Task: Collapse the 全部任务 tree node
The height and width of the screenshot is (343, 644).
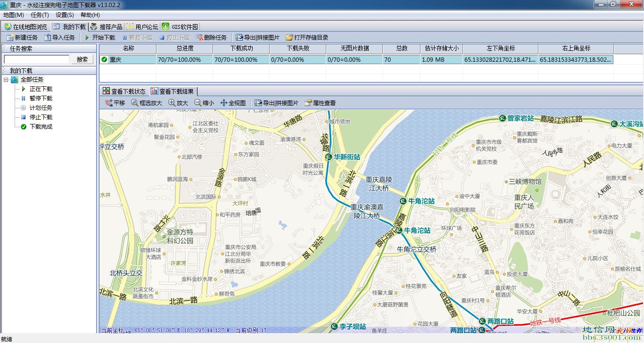Action: point(6,80)
